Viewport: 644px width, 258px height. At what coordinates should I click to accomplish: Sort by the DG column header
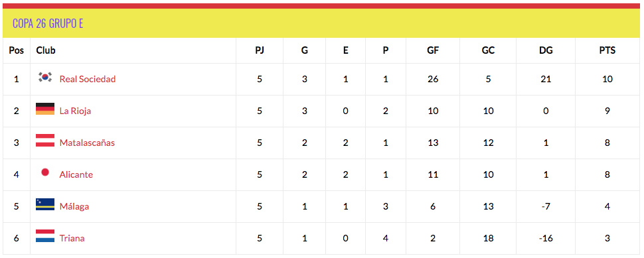pyautogui.click(x=546, y=50)
